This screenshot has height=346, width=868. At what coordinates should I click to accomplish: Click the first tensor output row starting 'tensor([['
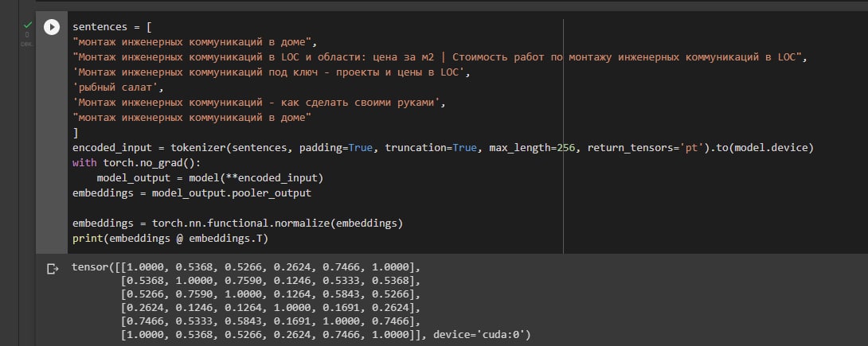[246, 267]
